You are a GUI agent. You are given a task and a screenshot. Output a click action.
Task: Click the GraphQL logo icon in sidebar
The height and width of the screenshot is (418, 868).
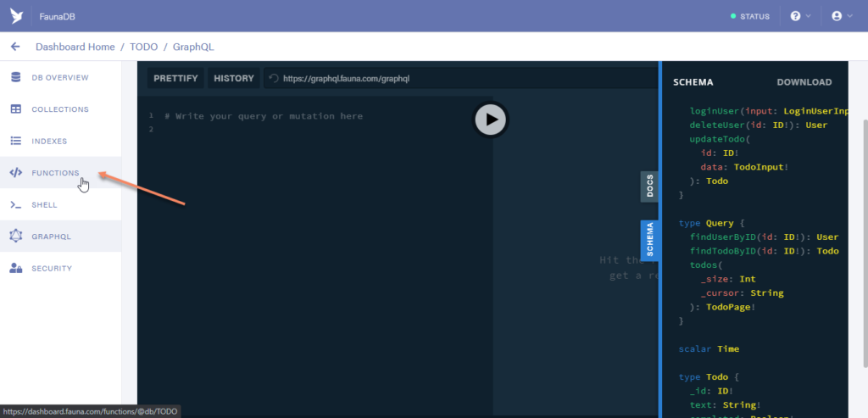(x=16, y=236)
